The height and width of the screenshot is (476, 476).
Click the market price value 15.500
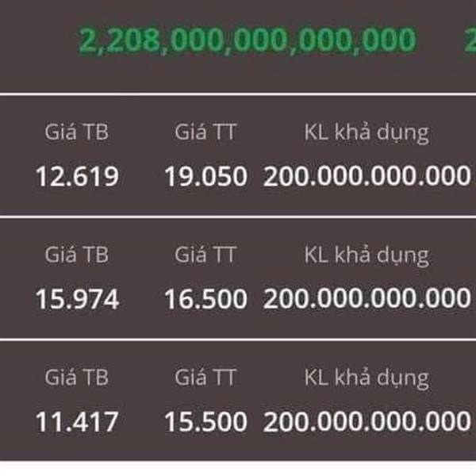[205, 422]
